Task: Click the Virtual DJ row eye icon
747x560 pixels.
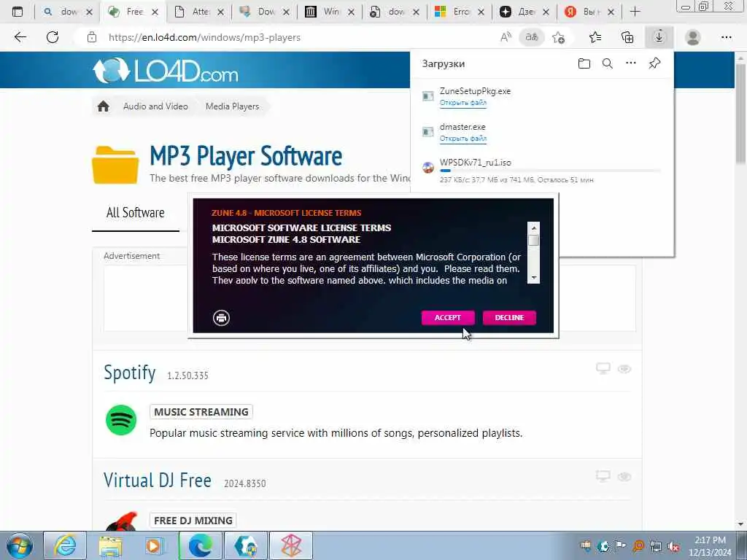Action: (x=624, y=477)
